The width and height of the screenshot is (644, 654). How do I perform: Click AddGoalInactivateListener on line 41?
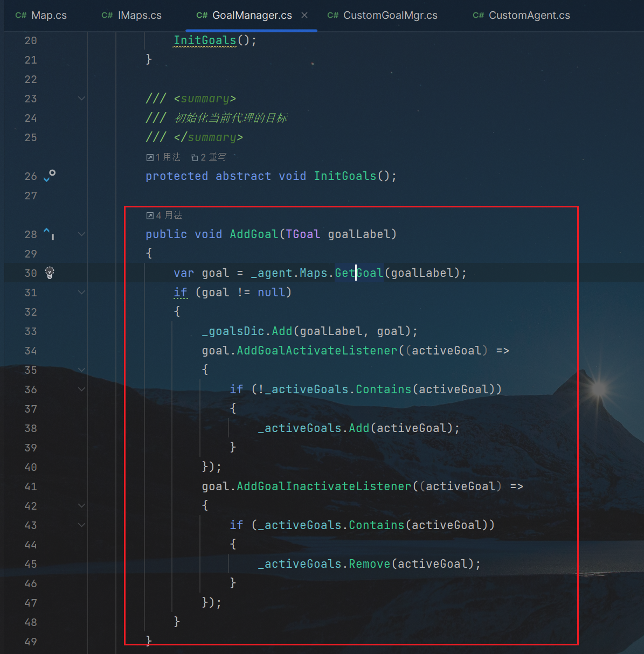(324, 486)
